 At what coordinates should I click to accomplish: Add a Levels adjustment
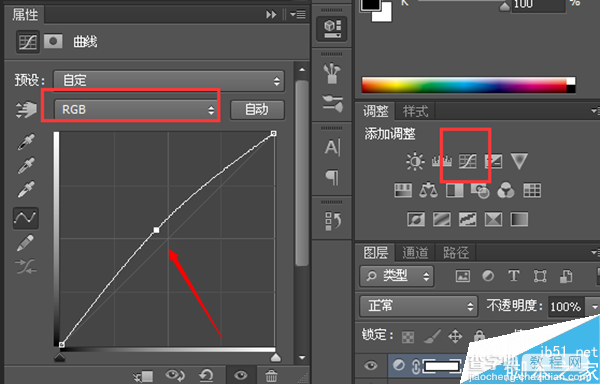pyautogui.click(x=442, y=161)
